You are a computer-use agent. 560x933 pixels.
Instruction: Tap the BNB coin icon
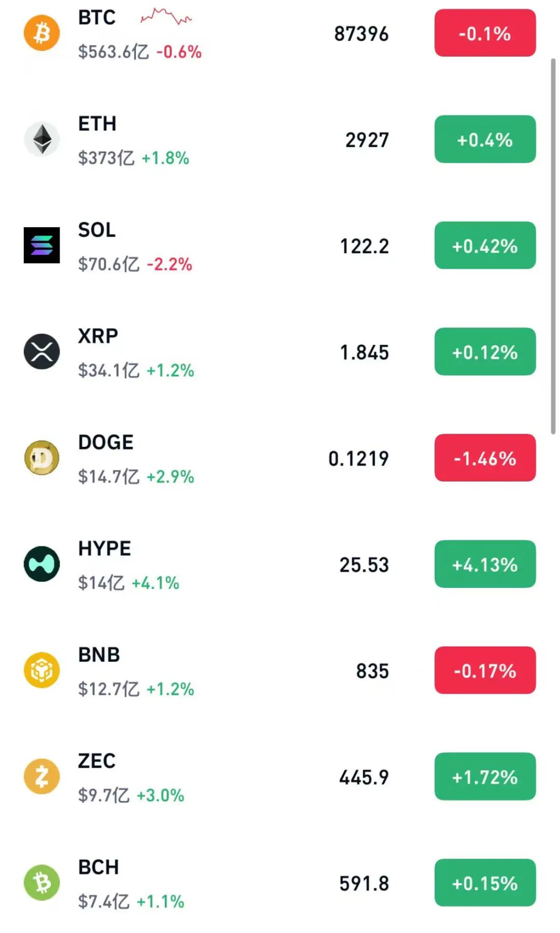coord(42,670)
